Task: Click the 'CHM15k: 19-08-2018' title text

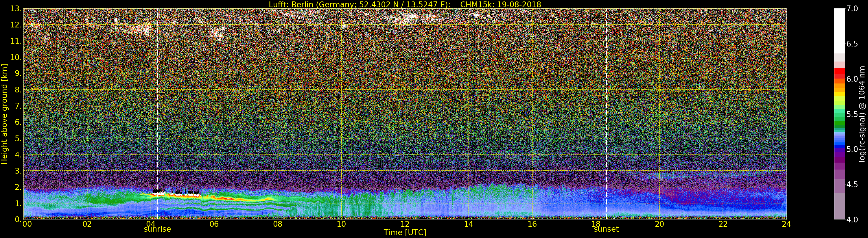Action: pyautogui.click(x=500, y=4)
